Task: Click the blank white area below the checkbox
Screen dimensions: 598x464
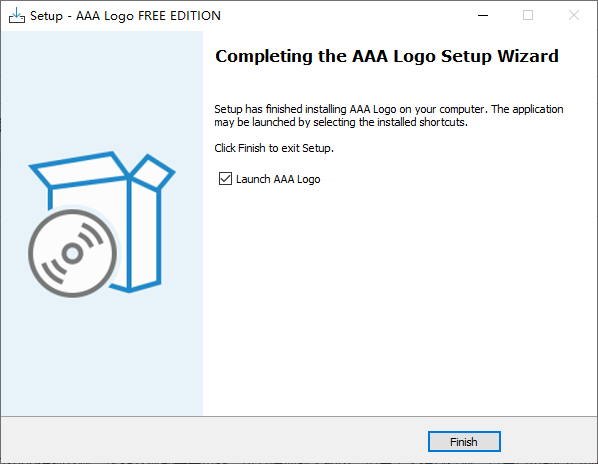Action: click(x=400, y=297)
